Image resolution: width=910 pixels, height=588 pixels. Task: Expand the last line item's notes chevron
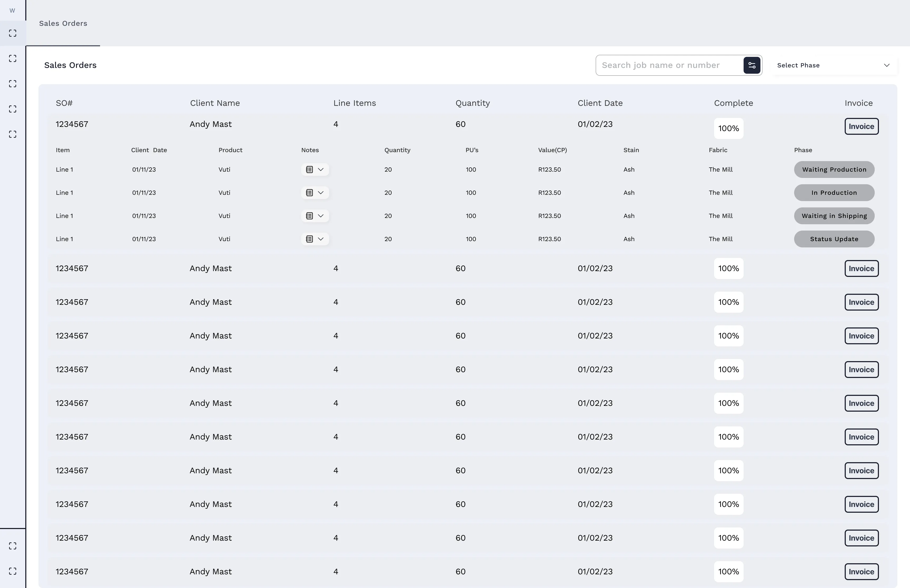[321, 239]
